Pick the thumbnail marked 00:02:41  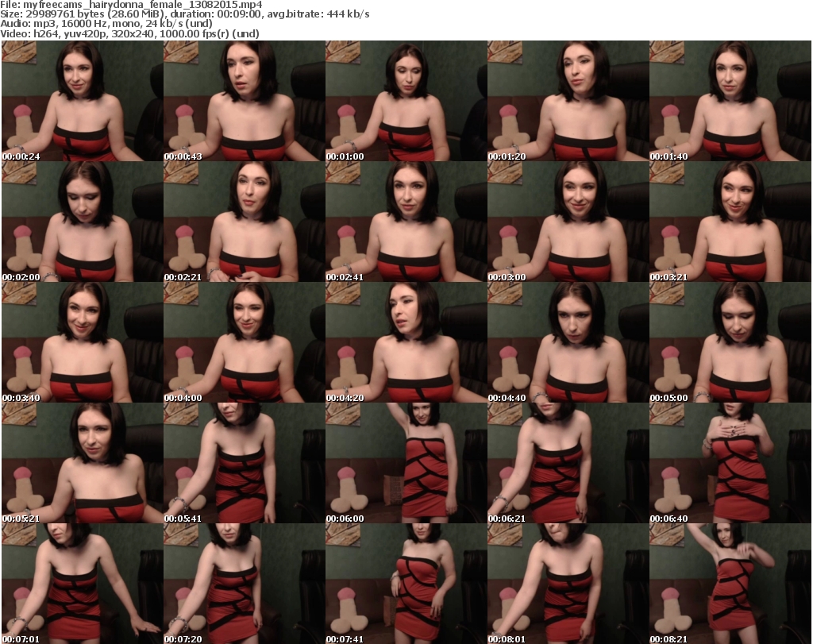pyautogui.click(x=406, y=222)
